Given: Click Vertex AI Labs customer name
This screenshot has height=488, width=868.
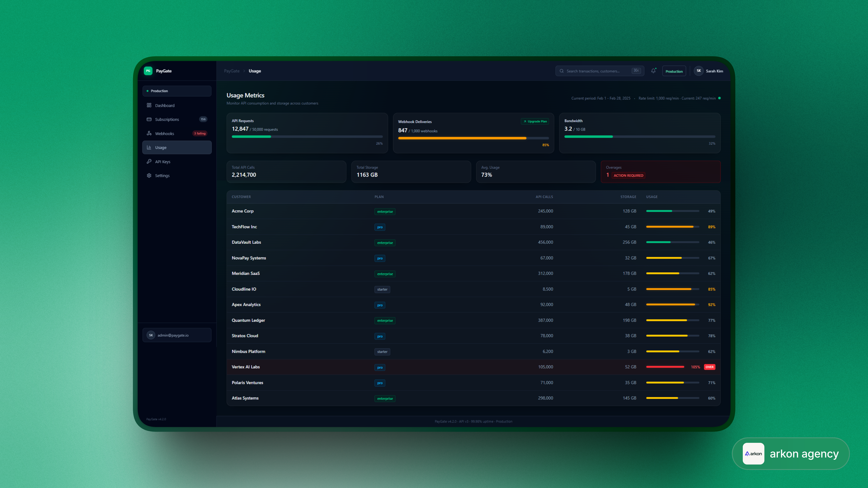Looking at the screenshot, I should click(x=246, y=367).
